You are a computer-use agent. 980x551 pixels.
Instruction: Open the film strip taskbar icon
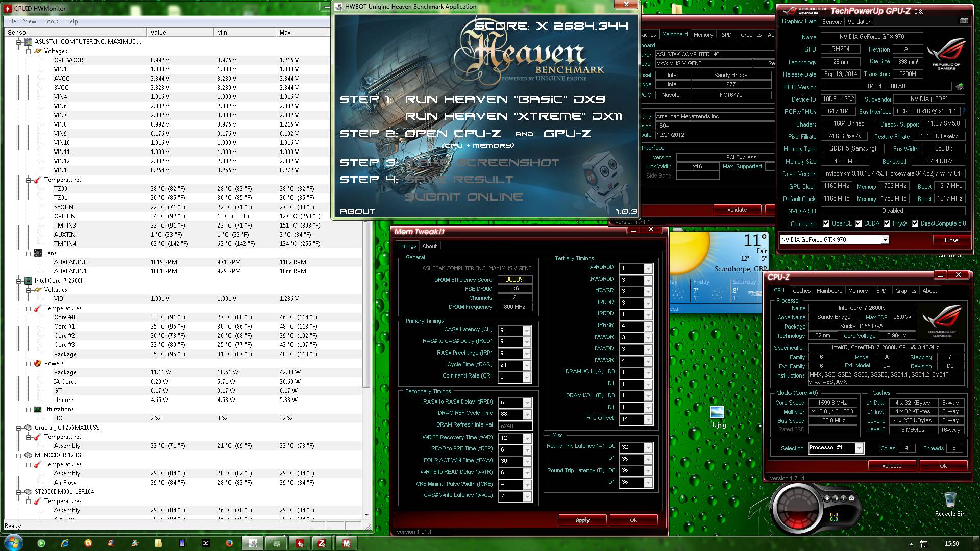[182, 543]
